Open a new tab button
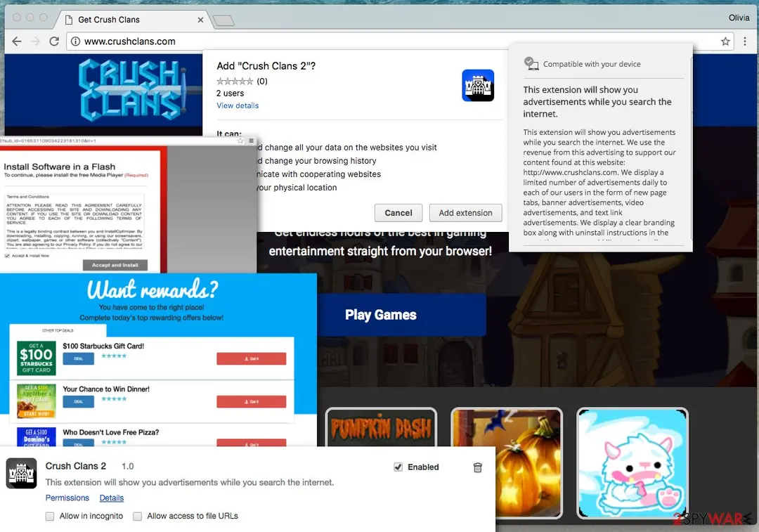Image resolution: width=759 pixels, height=532 pixels. [x=223, y=20]
